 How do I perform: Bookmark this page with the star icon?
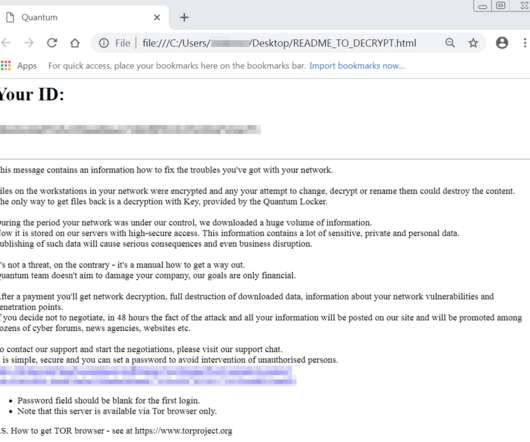point(473,43)
